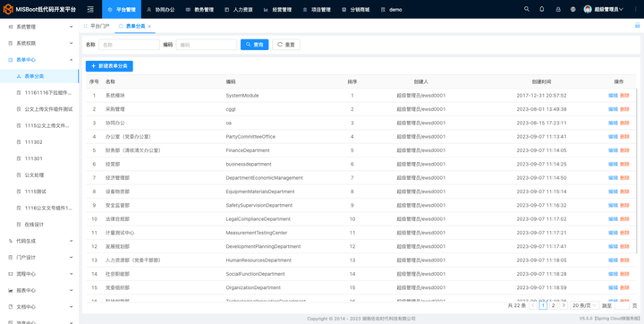Open the 教务管理 top menu
644x324 pixels.
pyautogui.click(x=199, y=10)
